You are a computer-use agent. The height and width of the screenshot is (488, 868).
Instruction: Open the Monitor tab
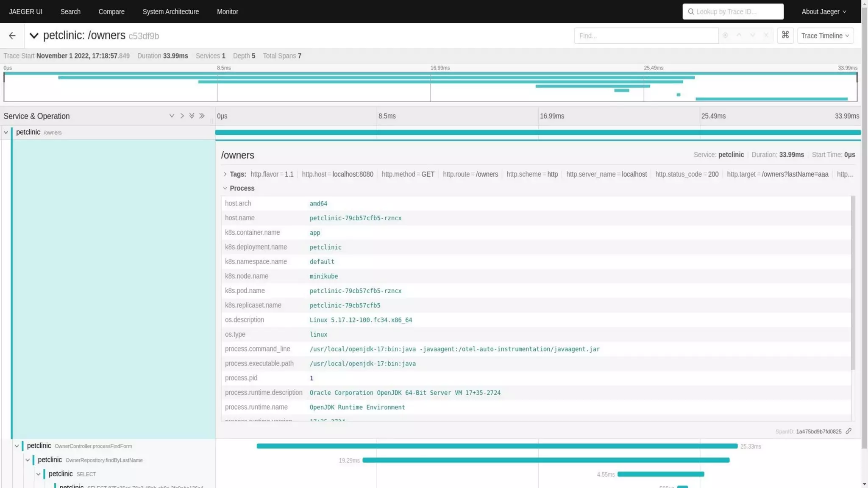coord(227,12)
